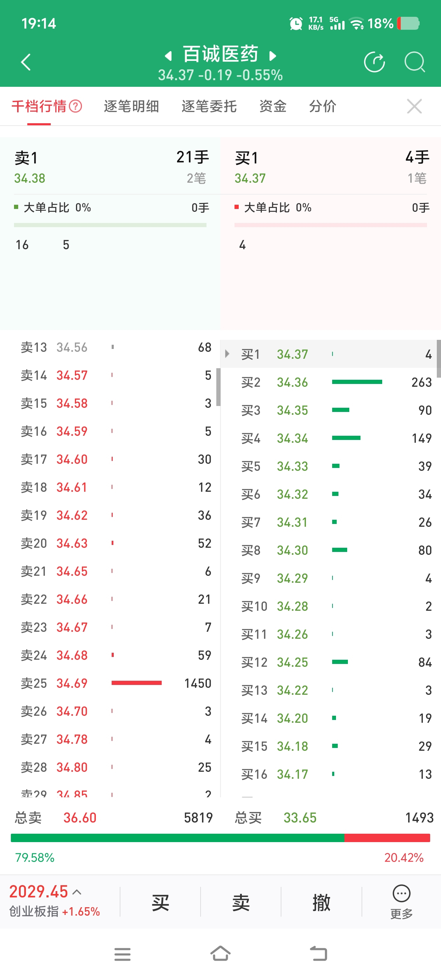The height and width of the screenshot is (980, 441).
Task: Tap the 撤 cancel order button
Action: pyautogui.click(x=321, y=902)
